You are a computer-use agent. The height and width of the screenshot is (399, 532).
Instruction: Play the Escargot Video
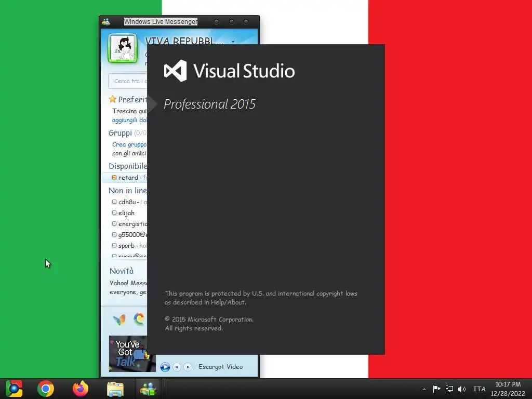tap(165, 367)
